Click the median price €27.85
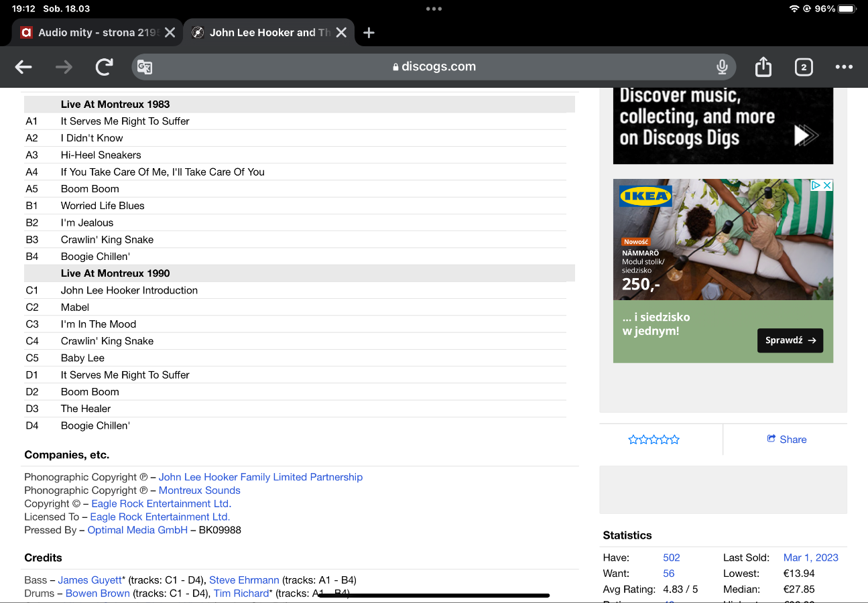This screenshot has width=868, height=603. click(798, 590)
